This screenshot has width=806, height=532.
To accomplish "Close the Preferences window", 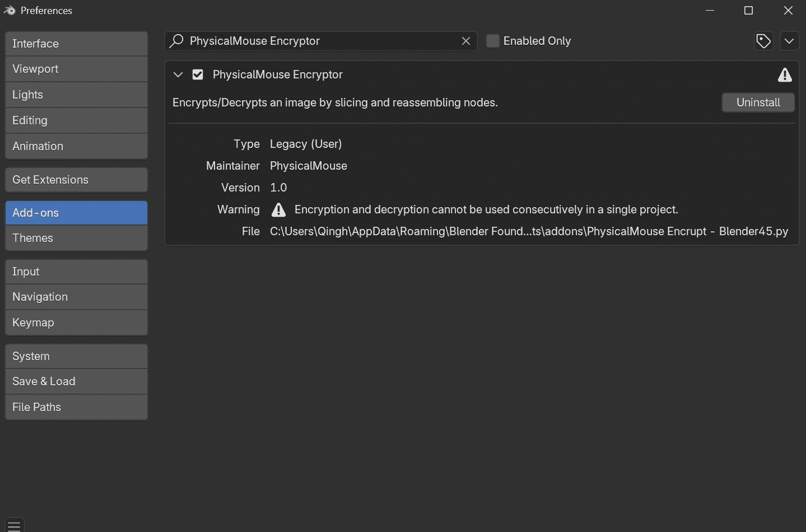I will coord(788,11).
